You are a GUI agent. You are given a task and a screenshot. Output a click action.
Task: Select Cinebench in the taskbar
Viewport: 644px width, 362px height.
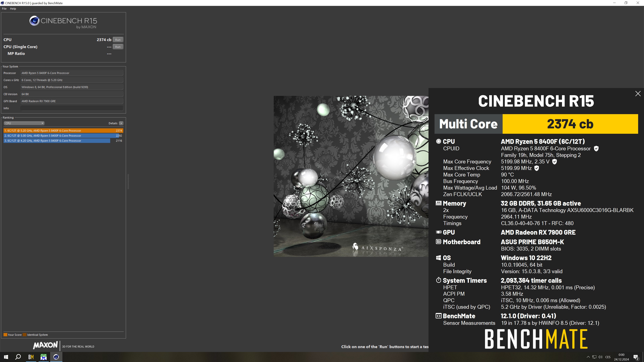click(x=56, y=357)
